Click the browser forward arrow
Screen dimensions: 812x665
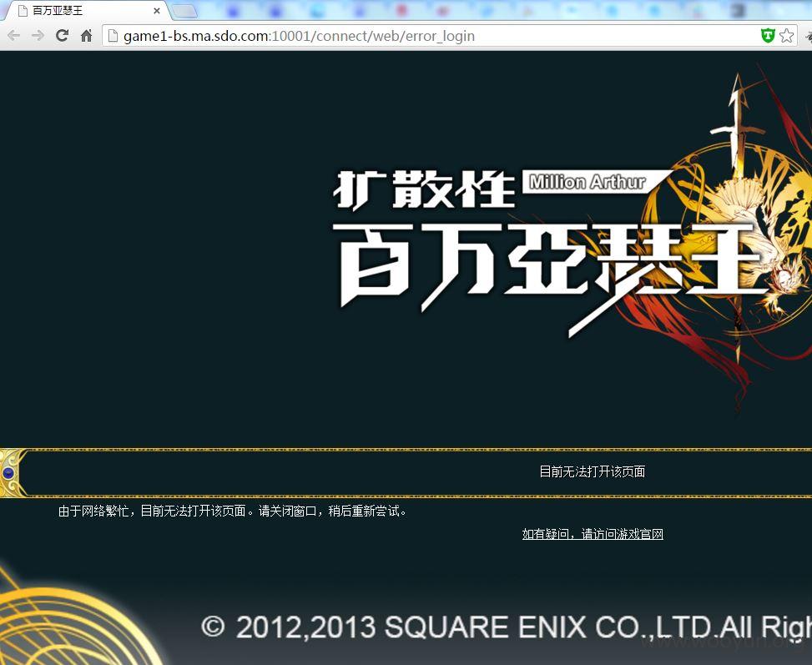pos(38,36)
